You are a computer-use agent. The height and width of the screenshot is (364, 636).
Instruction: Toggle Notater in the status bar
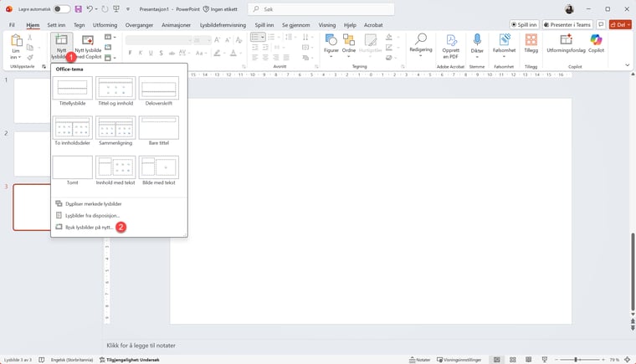tap(419, 360)
